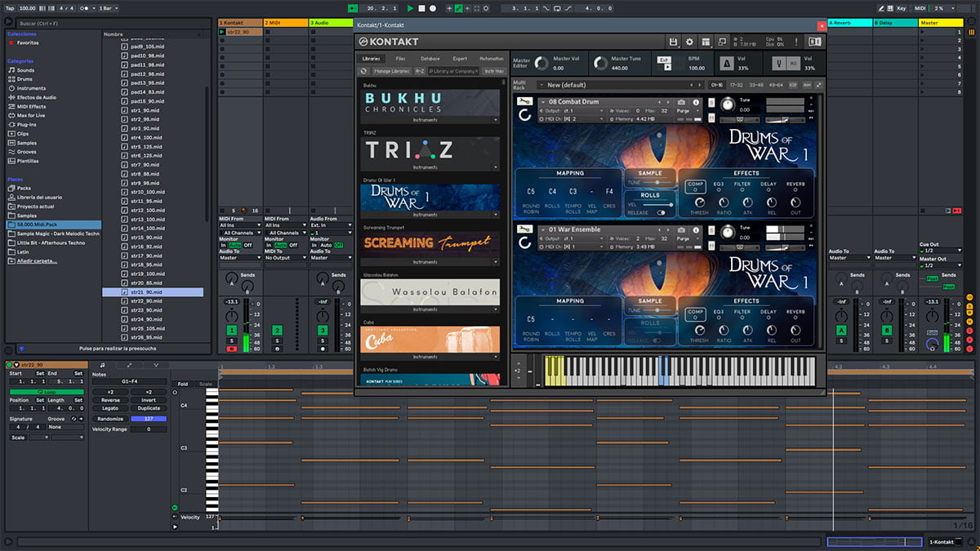This screenshot has width=980, height=551.
Task: Click the green follow playback button
Action: point(353,8)
